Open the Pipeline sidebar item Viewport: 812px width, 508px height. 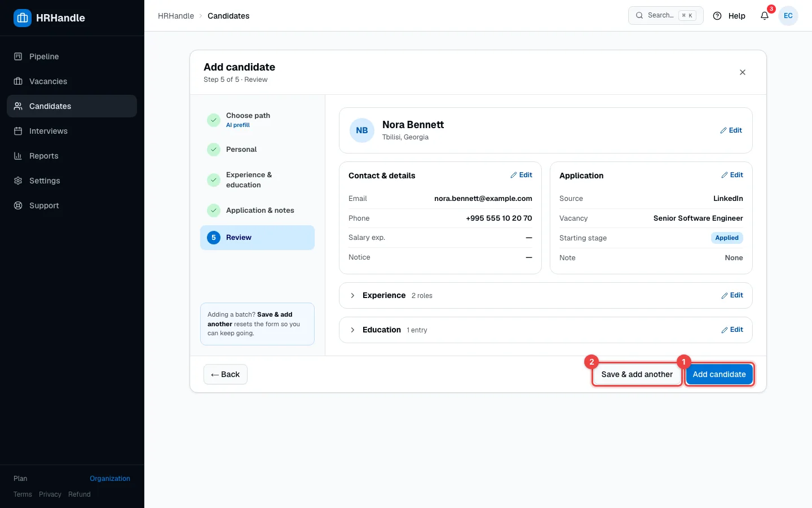[72, 56]
